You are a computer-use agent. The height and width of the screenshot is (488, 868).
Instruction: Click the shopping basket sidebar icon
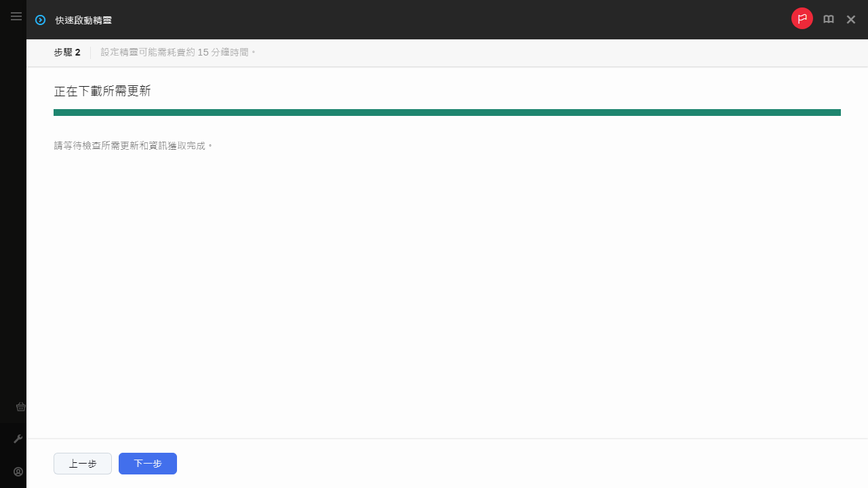[21, 407]
